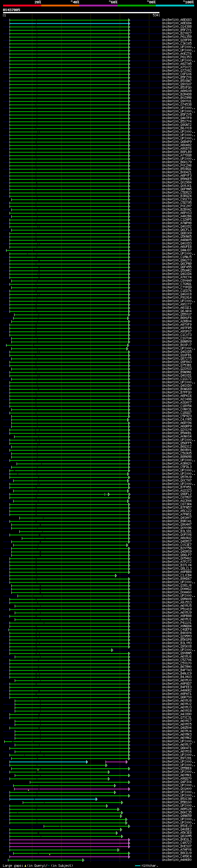The width and height of the screenshot is (197, 868).
Task: Select hit label UniRef100_Q28FP8
Action: (x=177, y=40)
